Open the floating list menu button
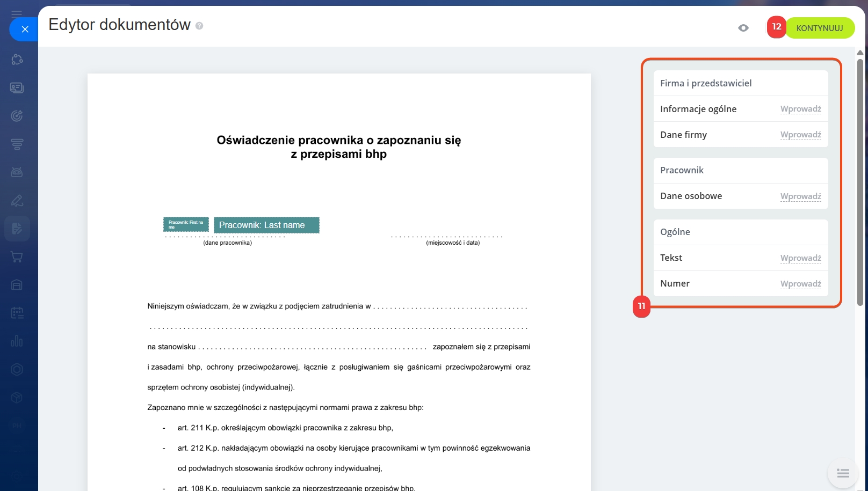The height and width of the screenshot is (491, 868). point(843,473)
